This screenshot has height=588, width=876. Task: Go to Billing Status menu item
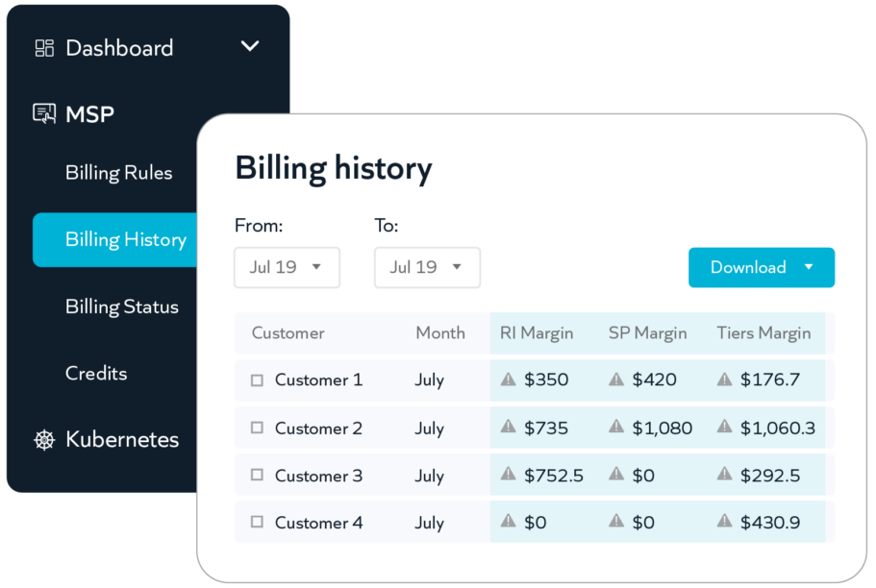click(x=122, y=307)
